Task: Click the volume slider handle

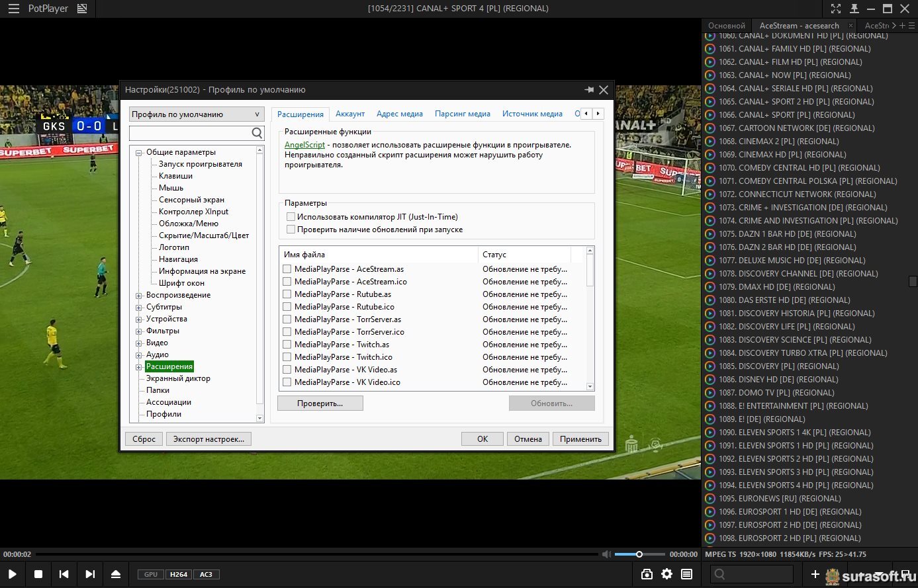Action: click(639, 554)
